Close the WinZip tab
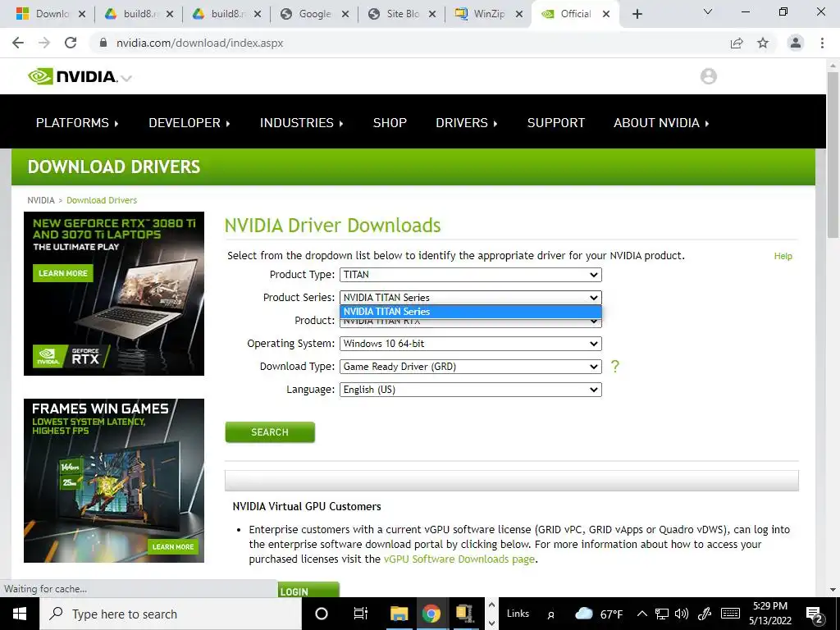 click(518, 15)
